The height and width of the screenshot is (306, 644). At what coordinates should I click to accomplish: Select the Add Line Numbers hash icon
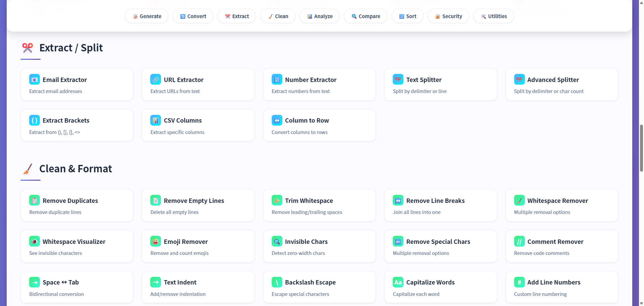coord(519,282)
